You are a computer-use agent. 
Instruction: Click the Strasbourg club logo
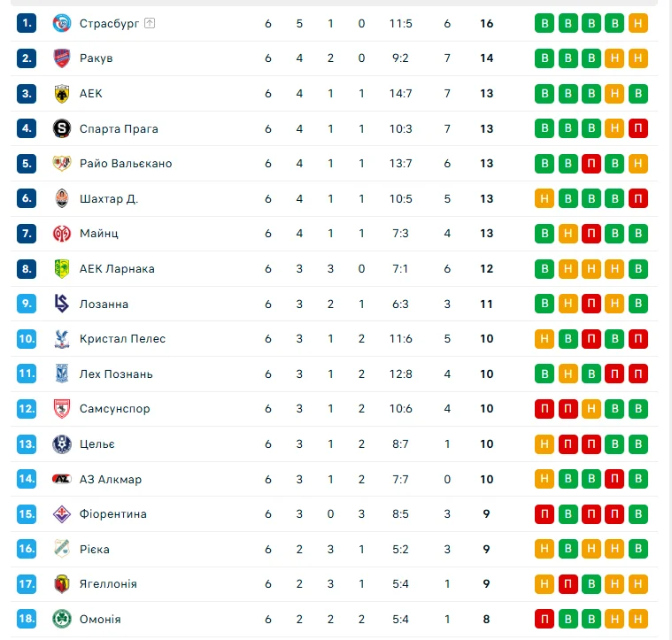tap(61, 23)
